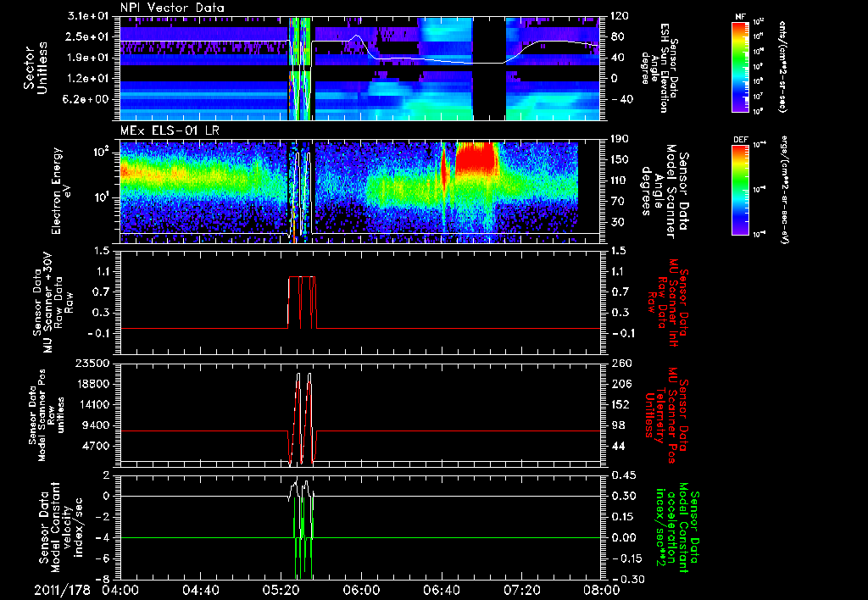This screenshot has width=868, height=600.
Task: Click the 08:00 time axis label
Action: coord(602,590)
